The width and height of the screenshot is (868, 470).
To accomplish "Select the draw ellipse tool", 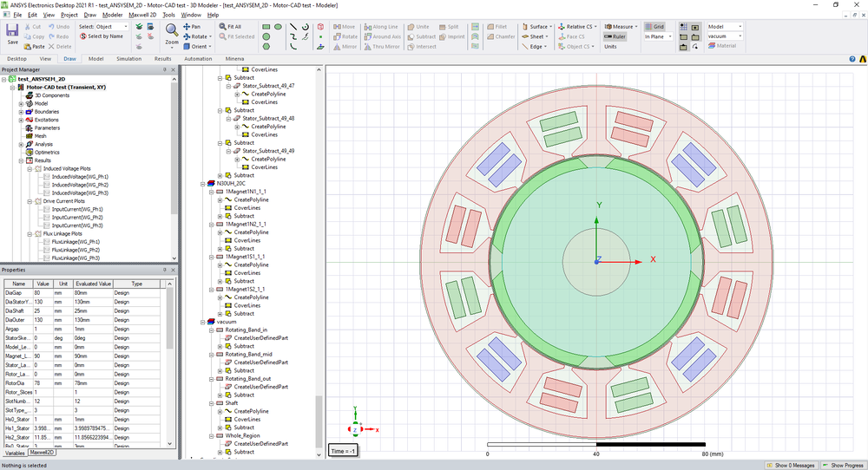I will (x=278, y=27).
